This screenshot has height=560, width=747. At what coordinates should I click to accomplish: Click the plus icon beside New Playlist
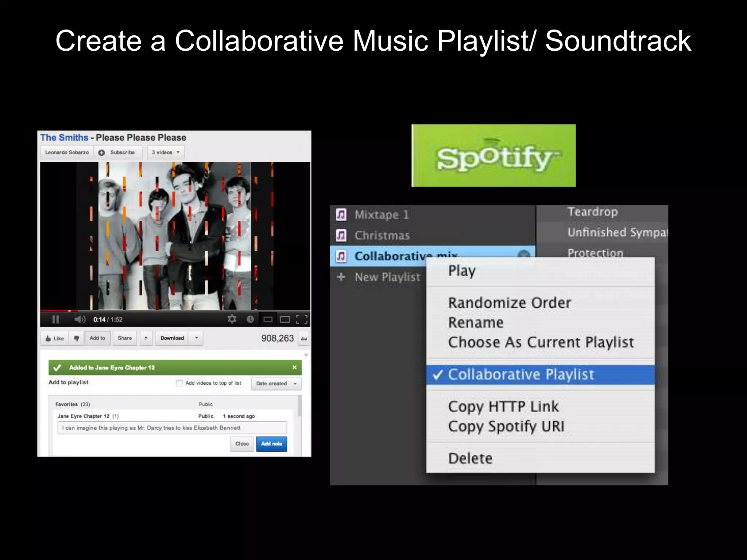[x=341, y=277]
